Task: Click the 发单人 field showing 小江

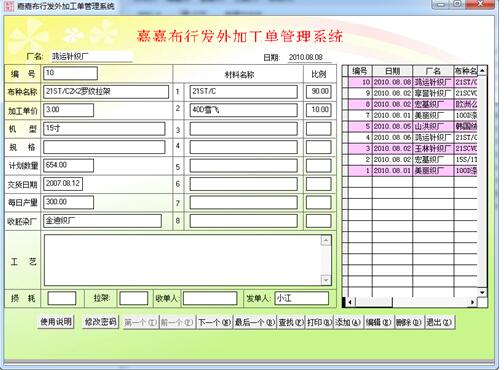Action: [302, 298]
